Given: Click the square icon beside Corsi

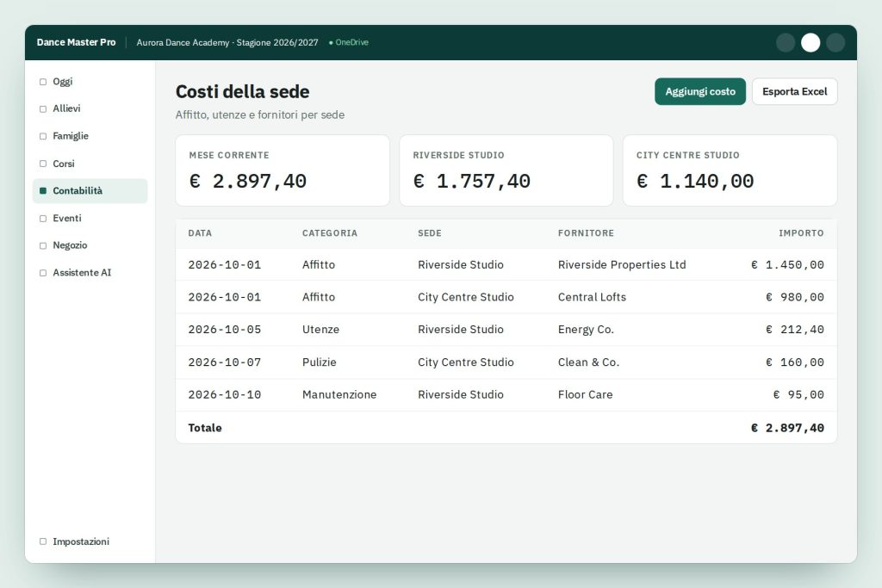Looking at the screenshot, I should pos(43,164).
